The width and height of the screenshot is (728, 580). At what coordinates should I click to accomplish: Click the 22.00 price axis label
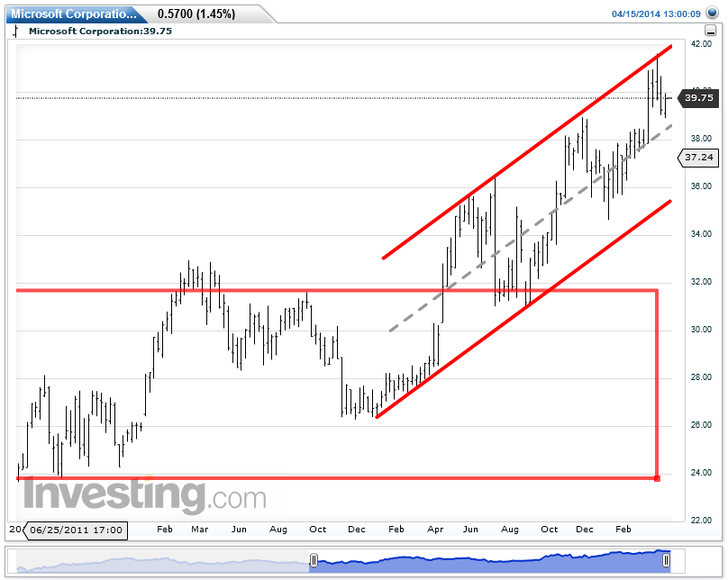[x=701, y=521]
